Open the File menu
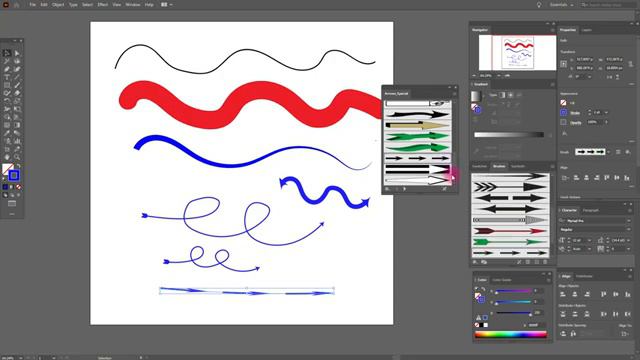Viewport: 640px width, 360px height. click(32, 4)
